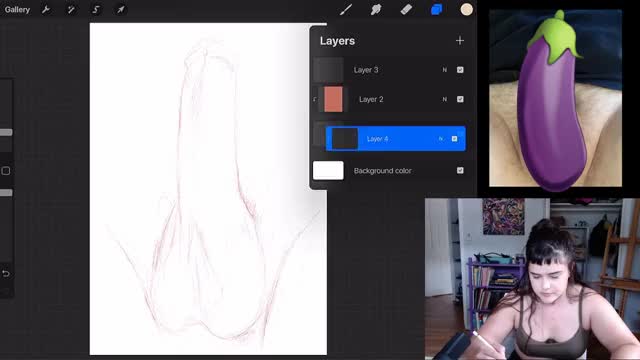The height and width of the screenshot is (360, 640).
Task: Select the Smudge finger tool
Action: [x=376, y=9]
